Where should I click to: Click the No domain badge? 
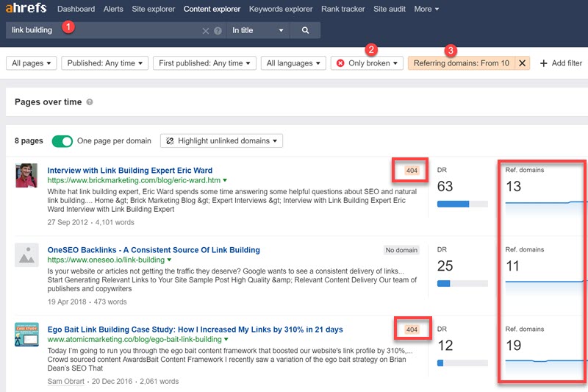[x=401, y=250]
